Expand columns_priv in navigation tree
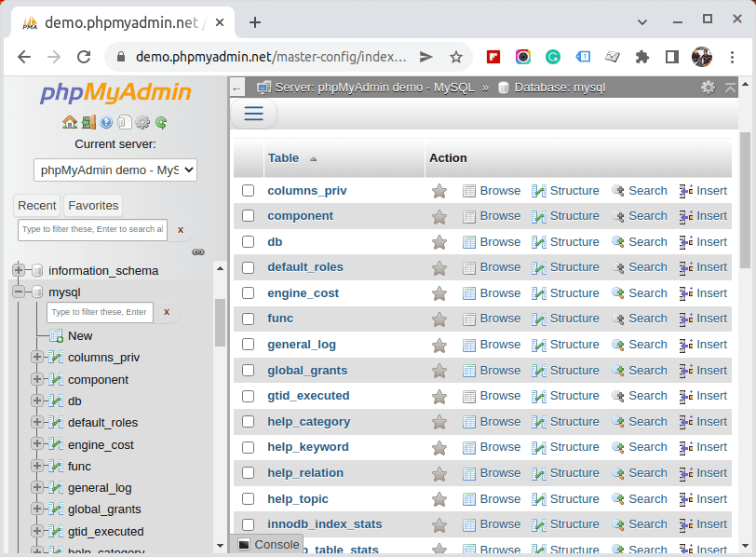Viewport: 756px width, 557px height. click(x=37, y=357)
